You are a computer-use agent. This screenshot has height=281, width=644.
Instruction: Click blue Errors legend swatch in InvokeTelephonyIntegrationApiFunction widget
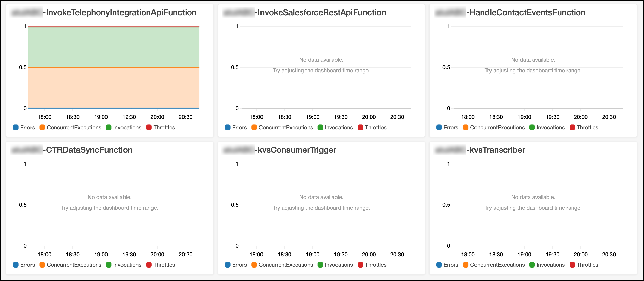(16, 127)
